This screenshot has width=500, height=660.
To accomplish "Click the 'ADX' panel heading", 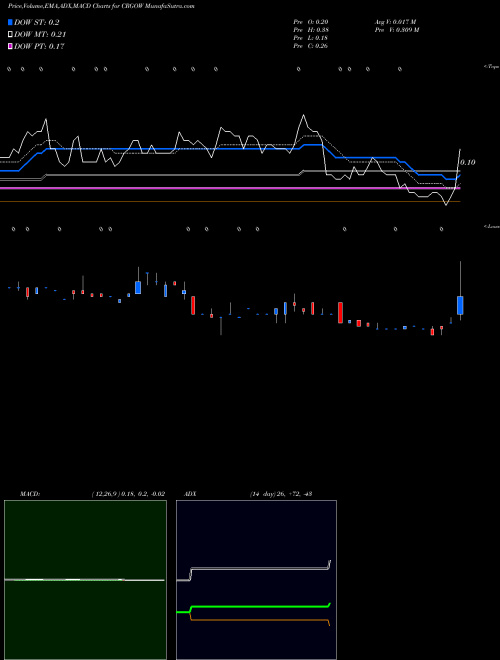I will (190, 494).
